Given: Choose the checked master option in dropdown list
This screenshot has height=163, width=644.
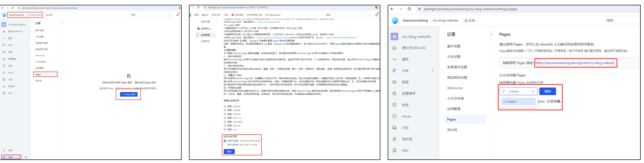Looking at the screenshot, I should point(518,102).
